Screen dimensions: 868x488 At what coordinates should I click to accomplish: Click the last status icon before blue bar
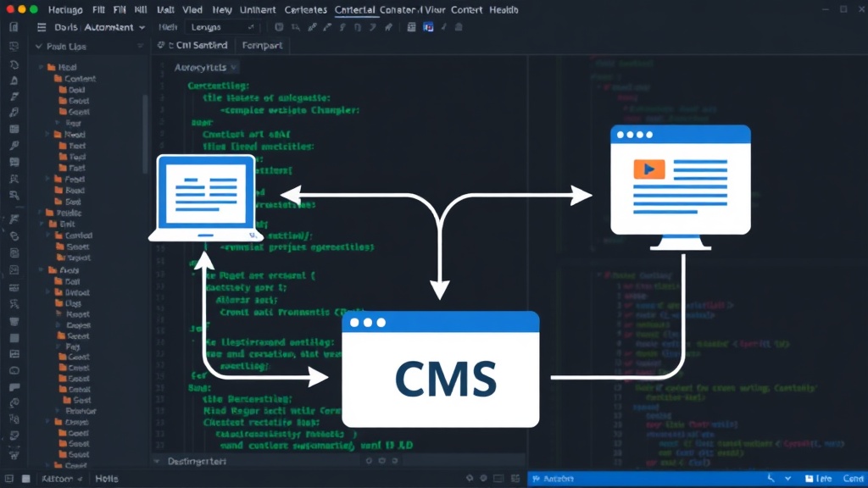515,479
